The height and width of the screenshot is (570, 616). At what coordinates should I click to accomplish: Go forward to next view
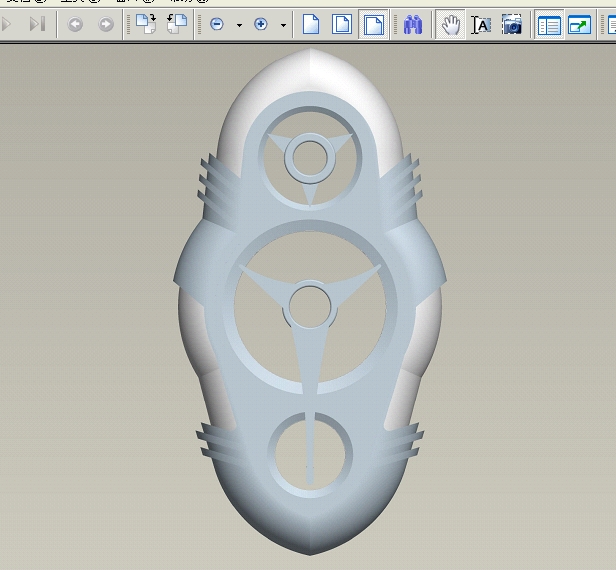(106, 24)
